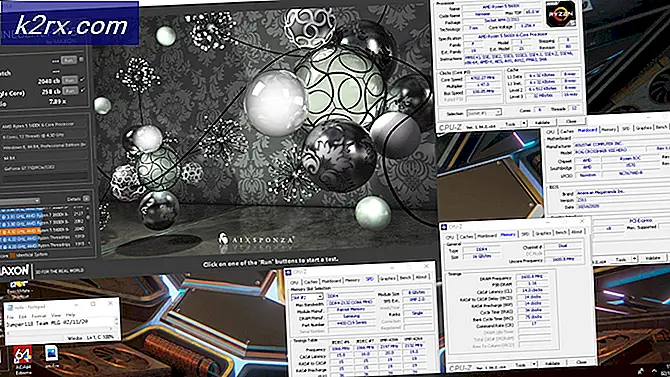
Task: Select the orange 2040 ranking row
Action: point(42,230)
